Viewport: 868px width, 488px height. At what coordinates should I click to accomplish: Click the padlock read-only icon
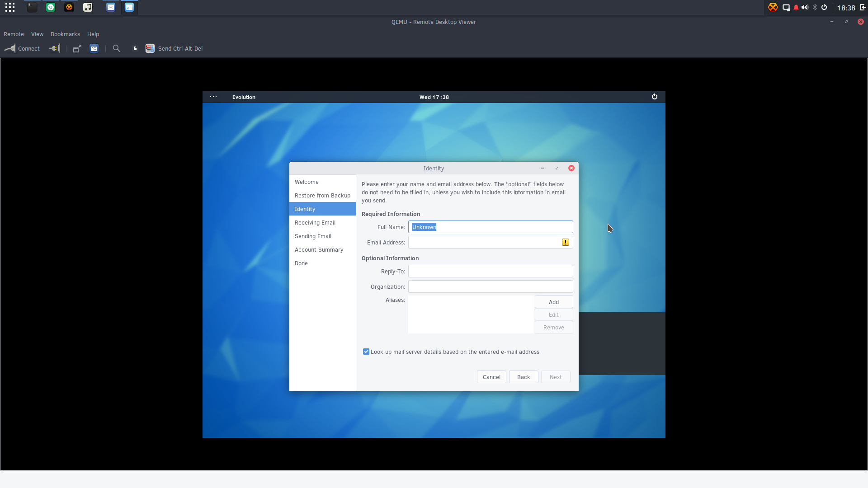click(x=135, y=48)
